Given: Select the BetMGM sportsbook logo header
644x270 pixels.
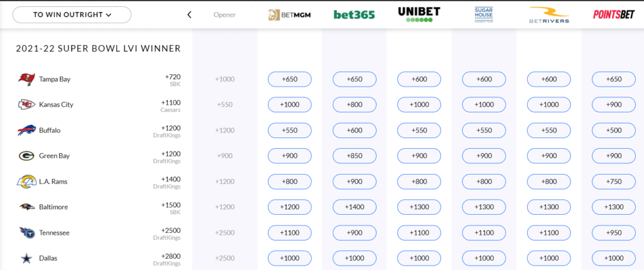Looking at the screenshot, I should click(x=289, y=15).
